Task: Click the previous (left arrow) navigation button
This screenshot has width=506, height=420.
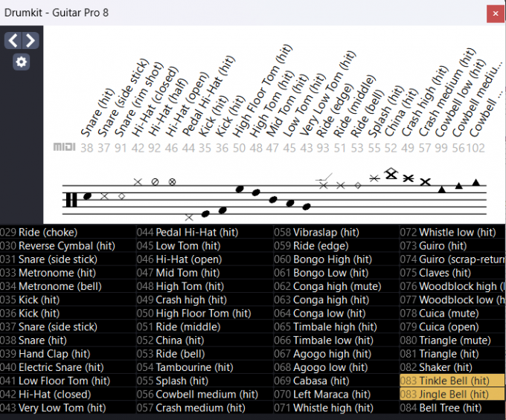Action: click(13, 40)
